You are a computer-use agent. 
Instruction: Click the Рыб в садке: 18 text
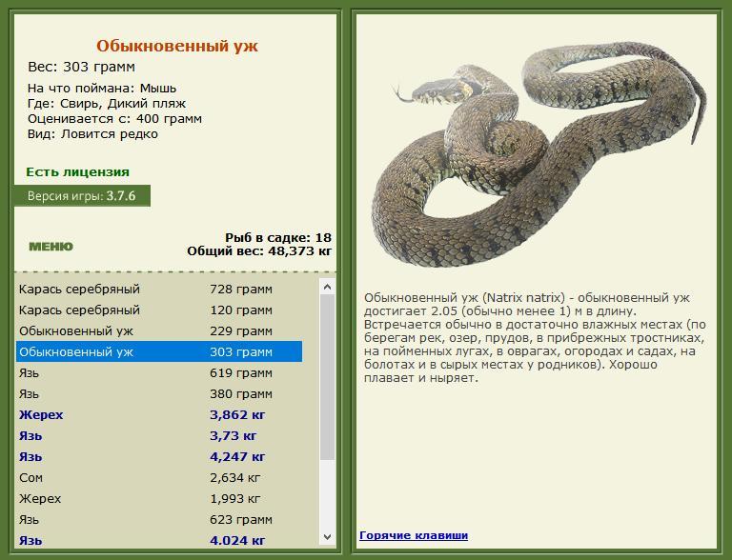[x=278, y=237]
